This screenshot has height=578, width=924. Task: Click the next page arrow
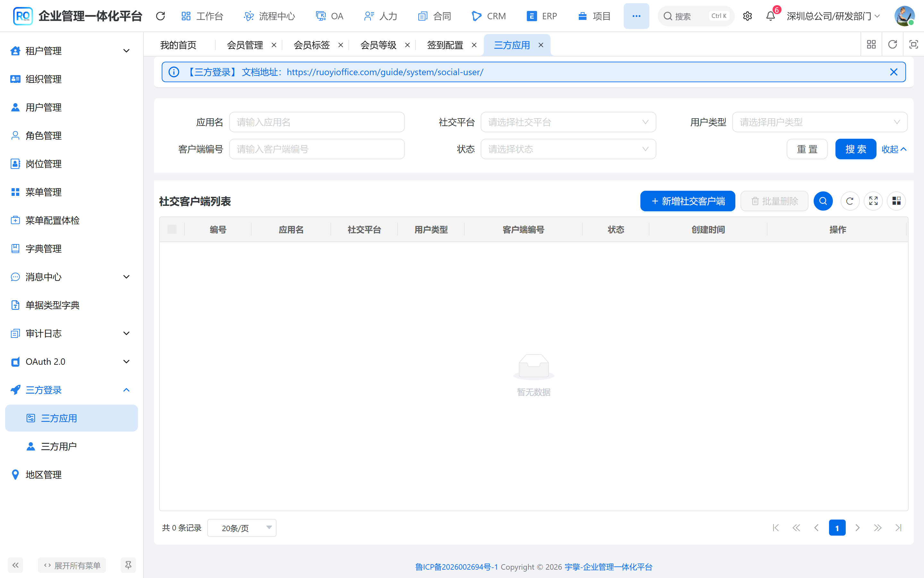coord(858,528)
